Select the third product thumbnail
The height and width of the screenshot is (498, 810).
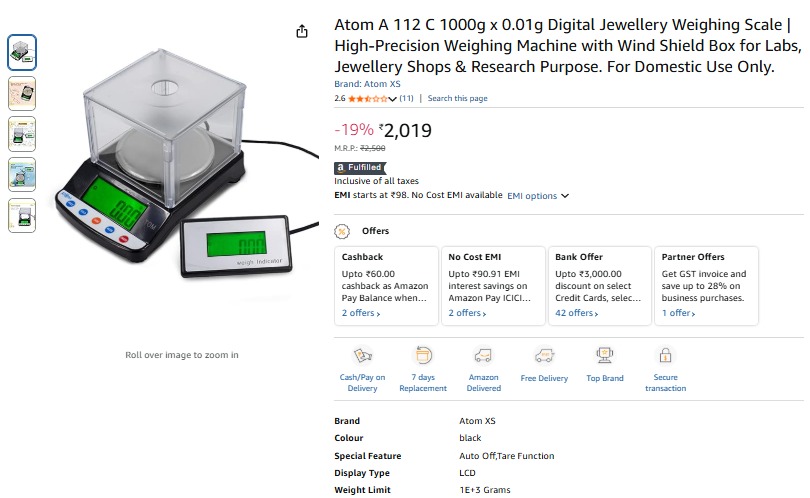coord(22,134)
